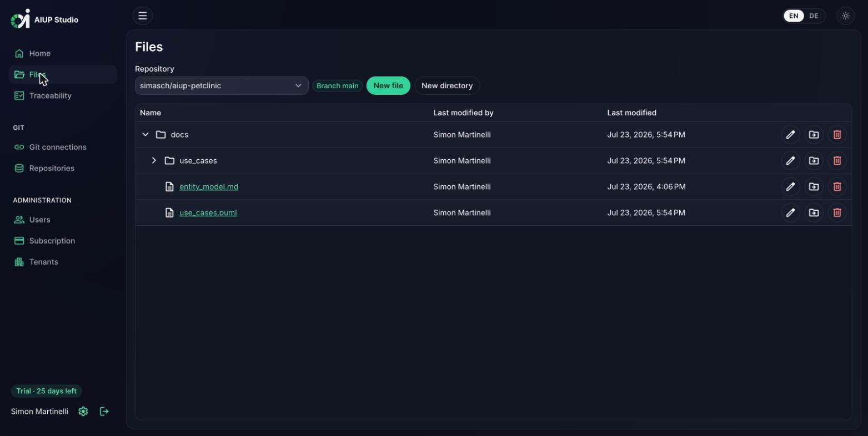Click the docs folder name
This screenshot has height=436, width=868.
click(x=179, y=135)
